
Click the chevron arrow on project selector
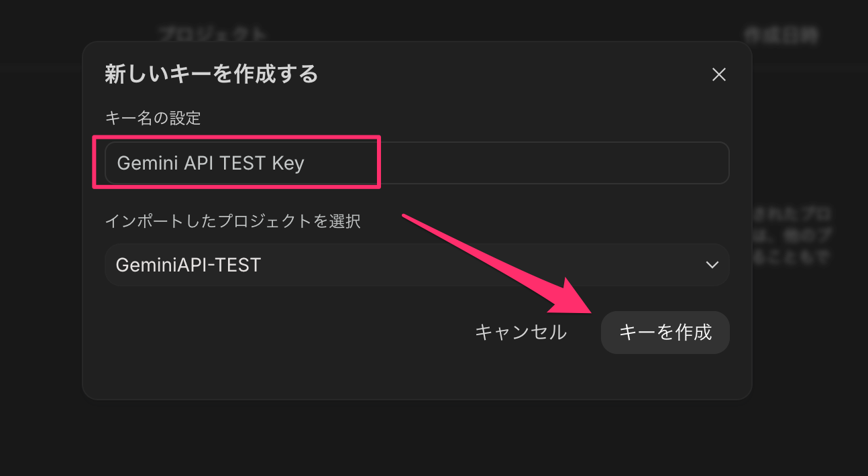click(712, 265)
